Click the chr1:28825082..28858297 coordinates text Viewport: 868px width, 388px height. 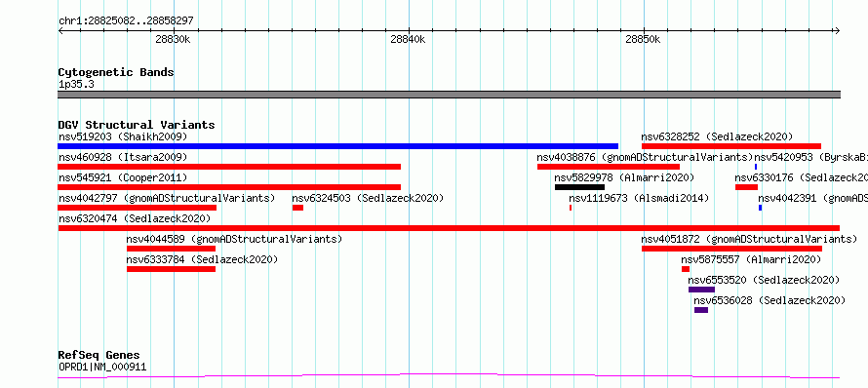click(x=126, y=21)
